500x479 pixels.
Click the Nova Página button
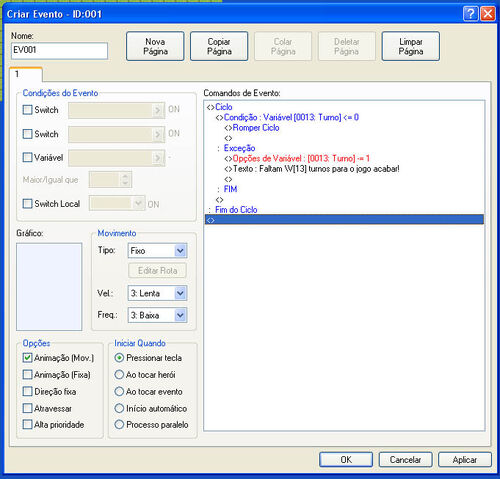tap(155, 46)
